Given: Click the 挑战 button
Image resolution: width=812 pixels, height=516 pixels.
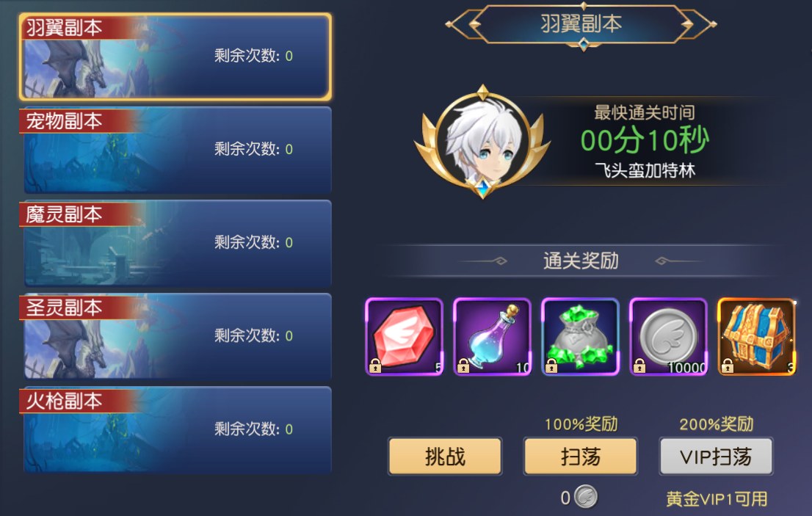Looking at the screenshot, I should pyautogui.click(x=446, y=457).
